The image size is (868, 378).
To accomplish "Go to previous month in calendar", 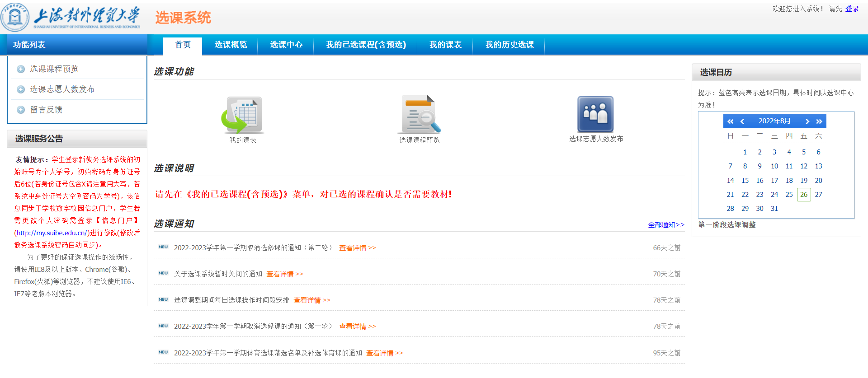I will click(x=742, y=121).
